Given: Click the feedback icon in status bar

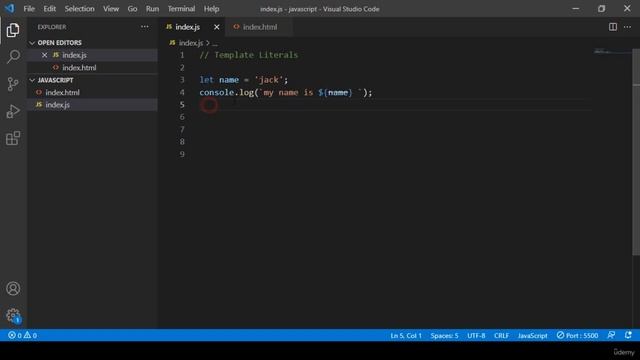Looking at the screenshot, I should coord(611,335).
